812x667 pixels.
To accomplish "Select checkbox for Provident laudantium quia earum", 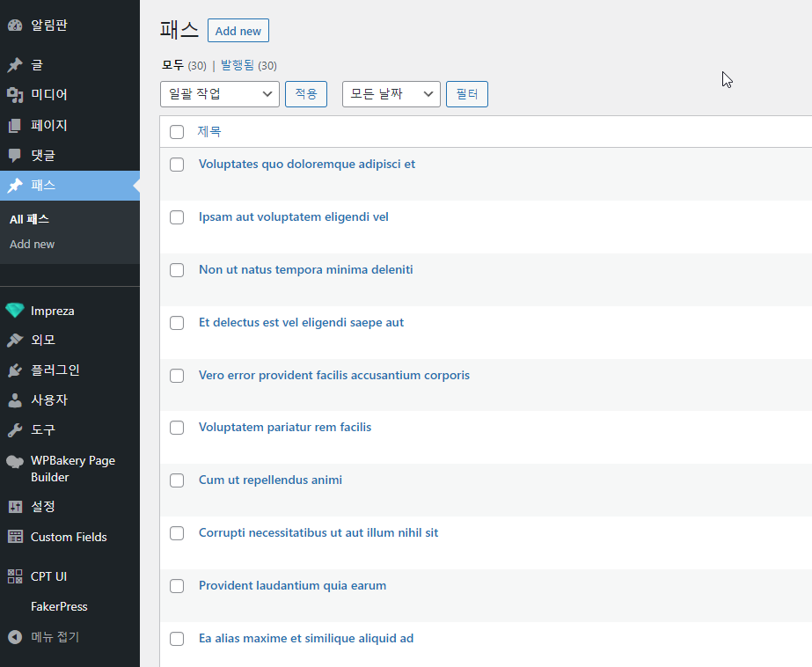I will (x=177, y=586).
